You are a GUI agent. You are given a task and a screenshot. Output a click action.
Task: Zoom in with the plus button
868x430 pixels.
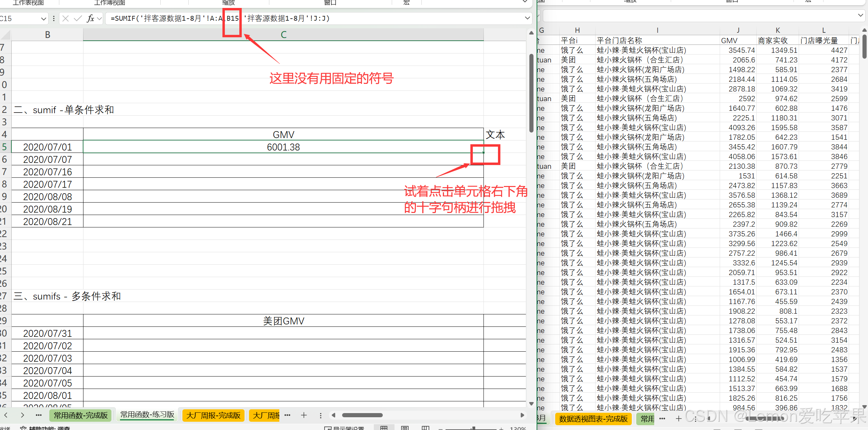501,429
